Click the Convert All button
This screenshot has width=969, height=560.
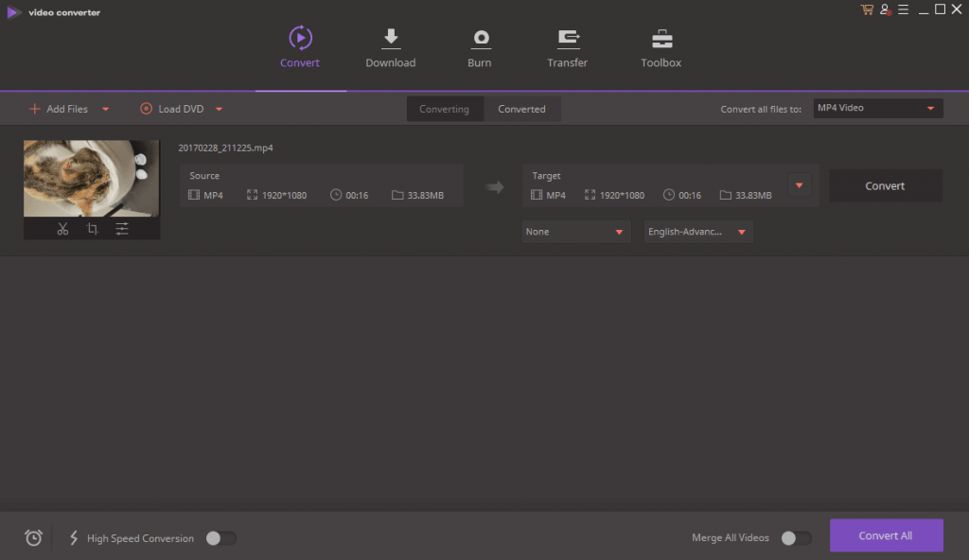pyautogui.click(x=886, y=535)
